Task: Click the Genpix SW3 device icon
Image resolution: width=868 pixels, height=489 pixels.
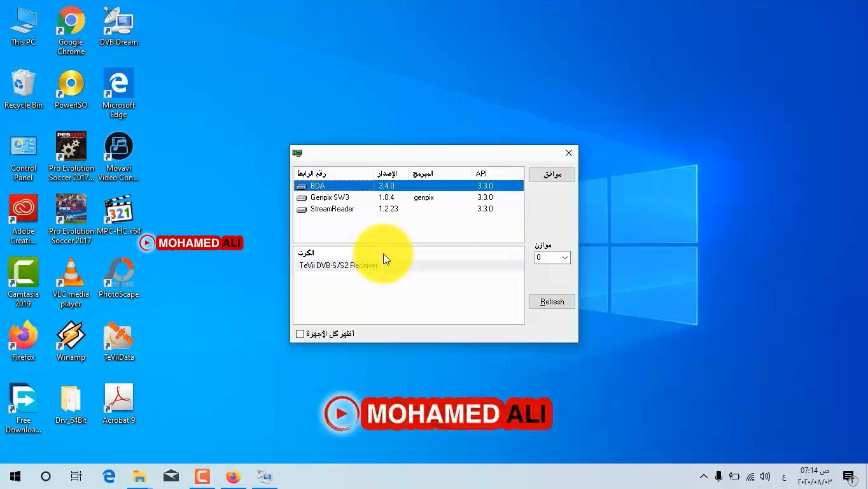Action: 302,197
